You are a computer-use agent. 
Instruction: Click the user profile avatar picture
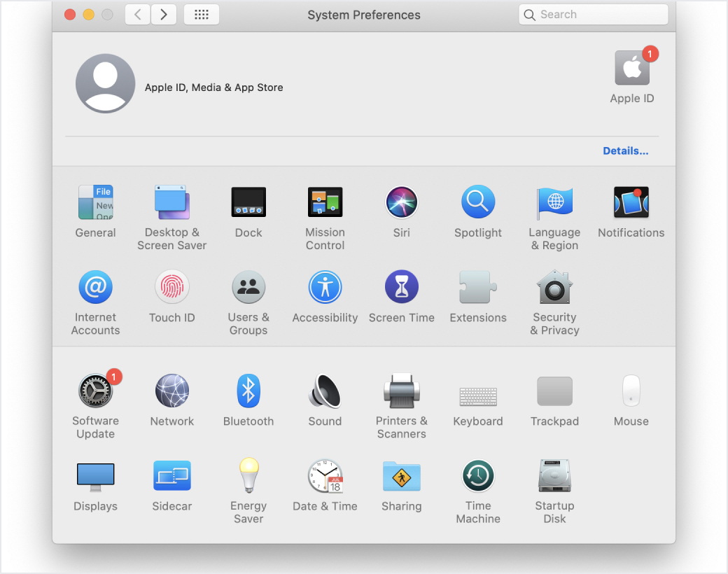pos(105,83)
